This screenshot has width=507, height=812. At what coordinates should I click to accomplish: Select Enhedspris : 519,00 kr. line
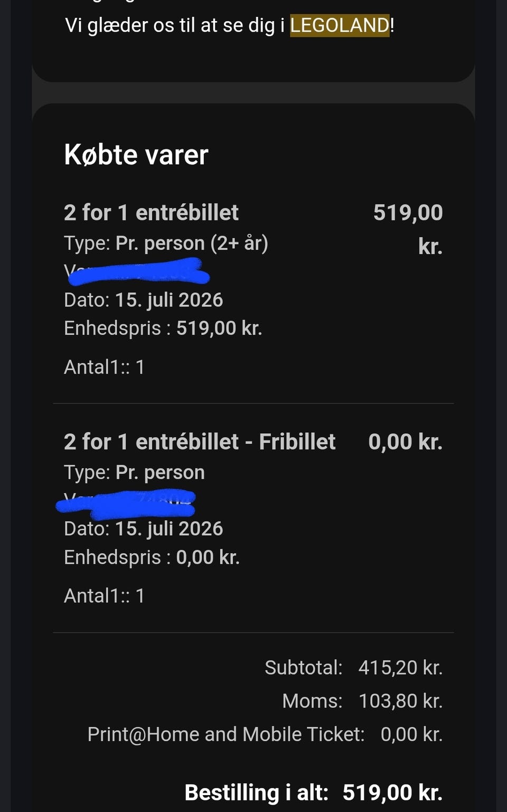[163, 328]
